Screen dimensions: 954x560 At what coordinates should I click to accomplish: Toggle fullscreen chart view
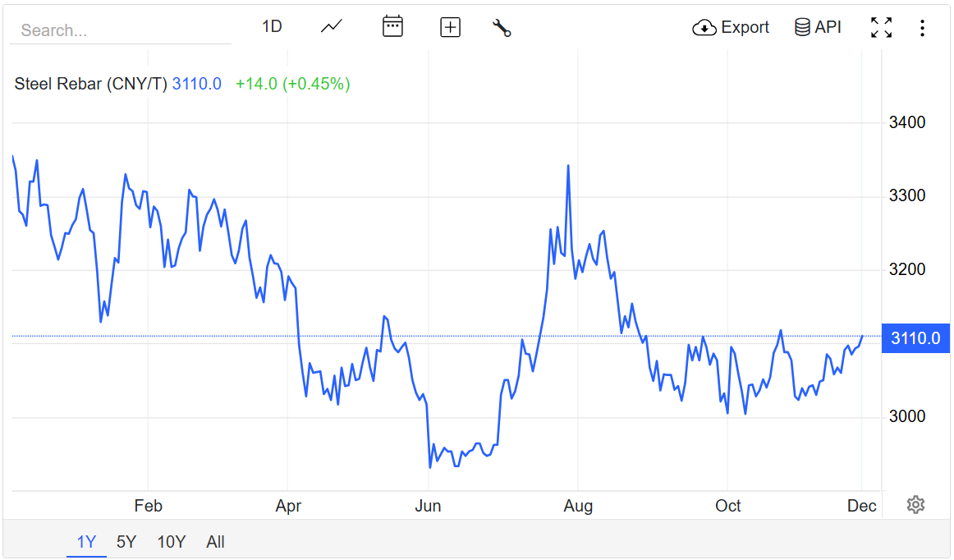pos(881,28)
